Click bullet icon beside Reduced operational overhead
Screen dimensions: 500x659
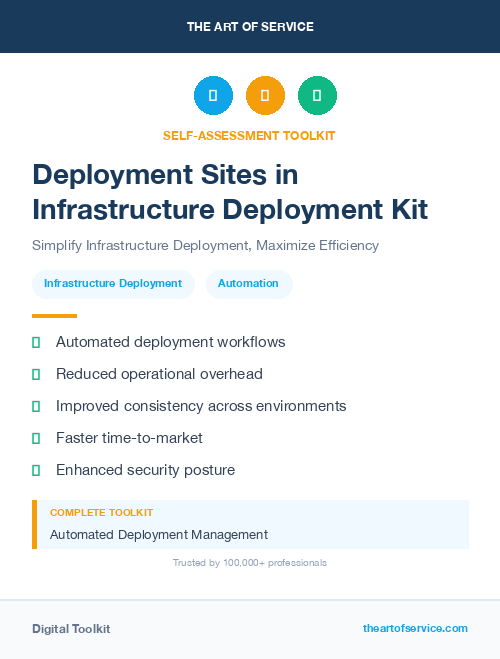pyautogui.click(x=36, y=374)
